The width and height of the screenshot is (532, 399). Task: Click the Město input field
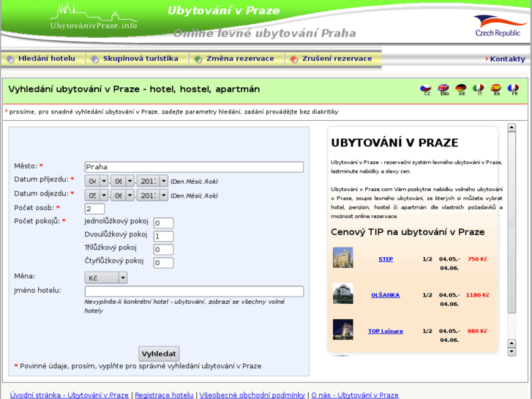(x=194, y=167)
